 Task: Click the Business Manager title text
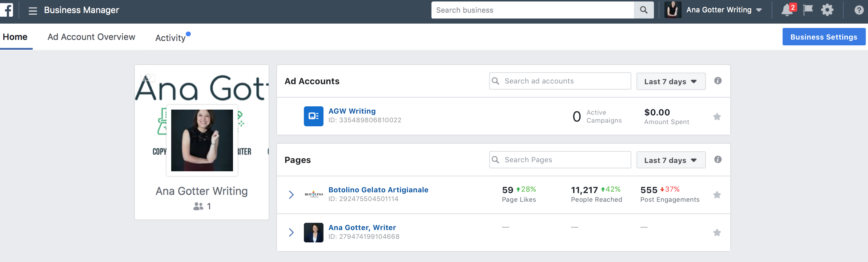pyautogui.click(x=81, y=10)
